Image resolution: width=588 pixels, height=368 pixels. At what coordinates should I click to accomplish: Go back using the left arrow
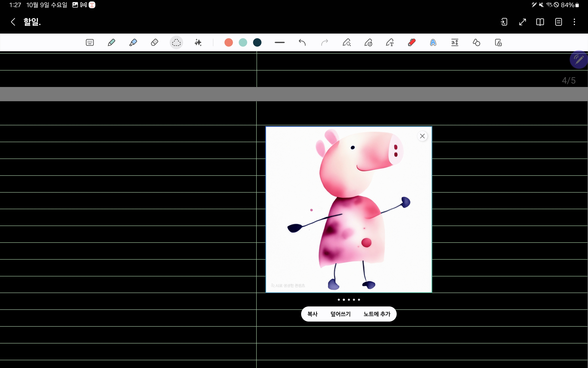[13, 22]
